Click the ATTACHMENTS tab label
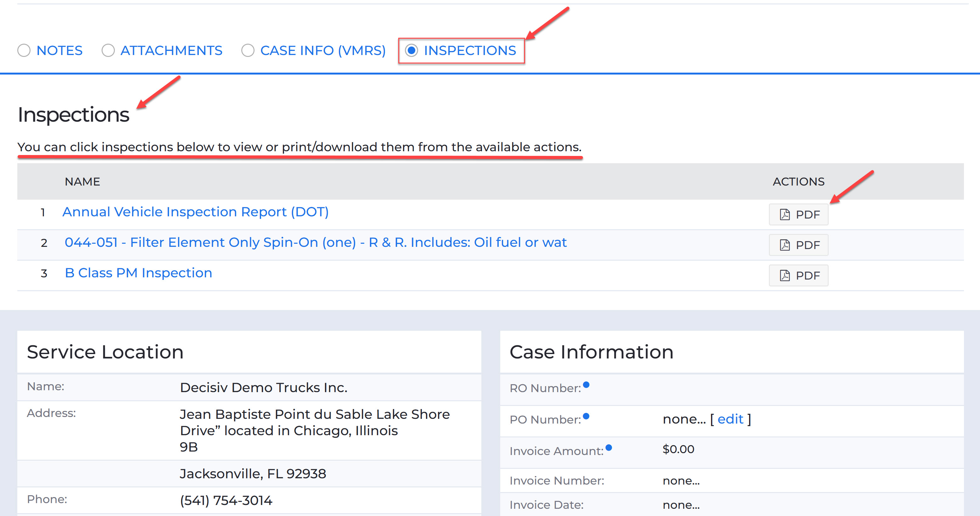The height and width of the screenshot is (516, 980). tap(171, 51)
